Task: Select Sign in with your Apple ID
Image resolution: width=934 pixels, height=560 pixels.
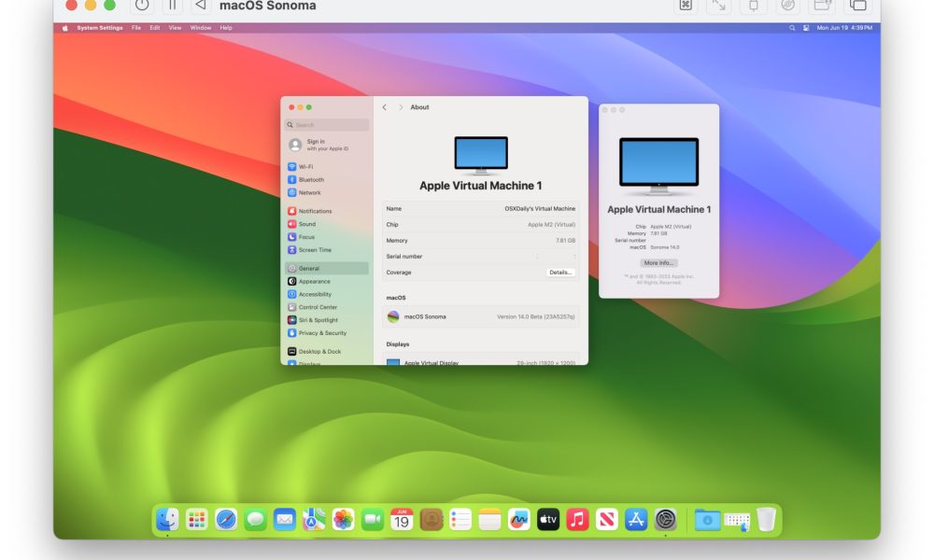Action: coord(327,145)
